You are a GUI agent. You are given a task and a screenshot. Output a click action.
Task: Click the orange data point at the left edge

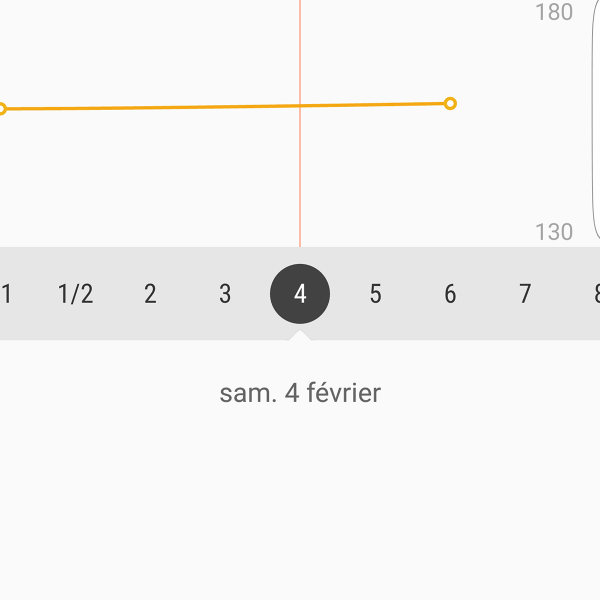tap(2, 108)
